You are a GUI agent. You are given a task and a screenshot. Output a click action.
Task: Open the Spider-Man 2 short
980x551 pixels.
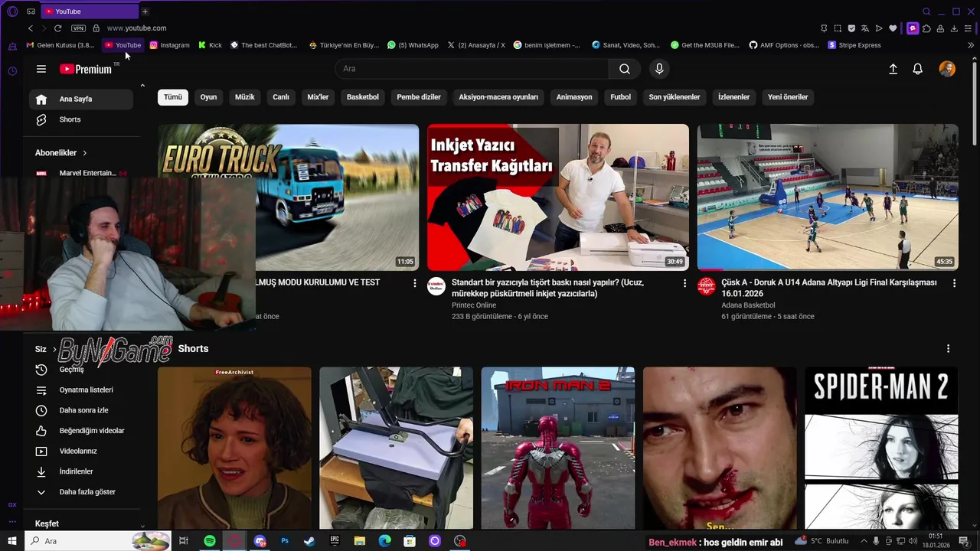tap(881, 448)
